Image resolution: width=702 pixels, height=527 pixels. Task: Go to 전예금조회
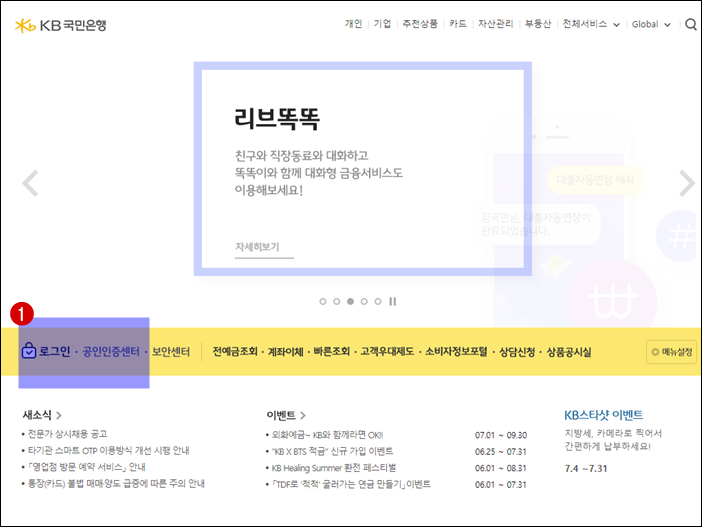tap(235, 351)
